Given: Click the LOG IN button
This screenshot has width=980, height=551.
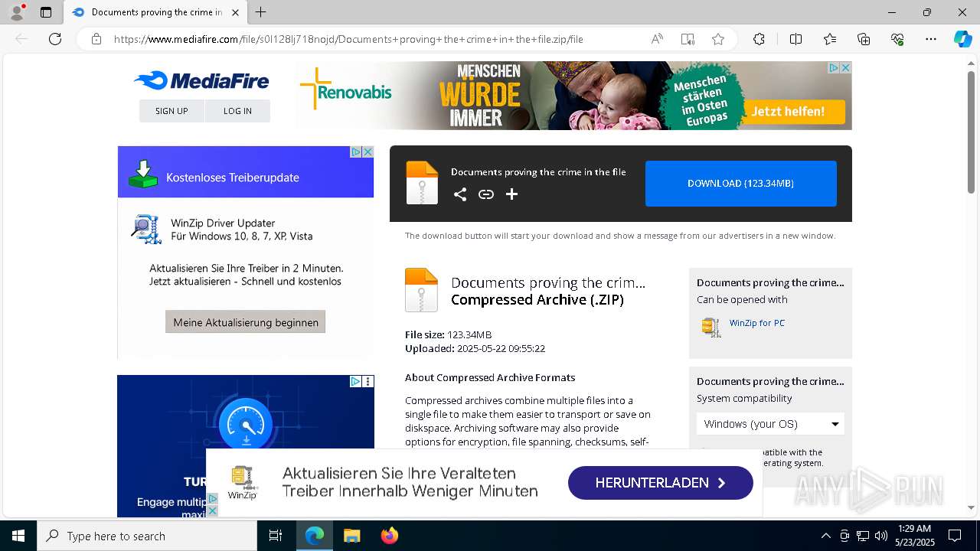Looking at the screenshot, I should 237,111.
